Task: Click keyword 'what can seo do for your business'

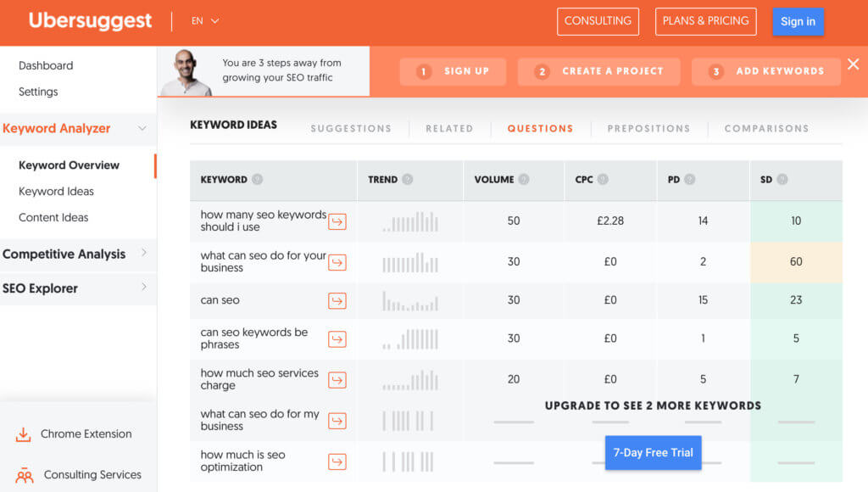Action: pyautogui.click(x=264, y=261)
